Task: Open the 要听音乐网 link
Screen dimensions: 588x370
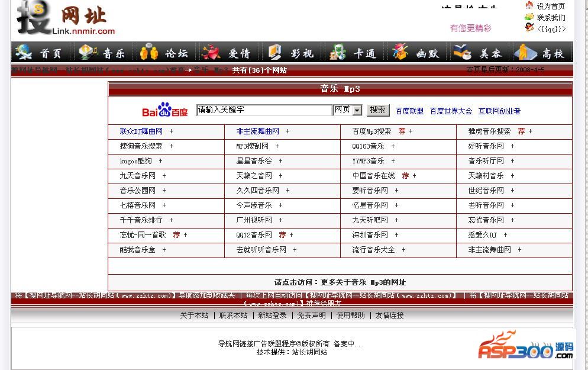Action: [x=370, y=191]
